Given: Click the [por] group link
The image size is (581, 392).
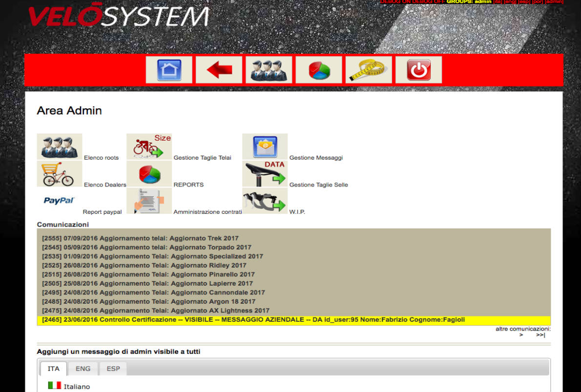Looking at the screenshot, I should [x=537, y=2].
